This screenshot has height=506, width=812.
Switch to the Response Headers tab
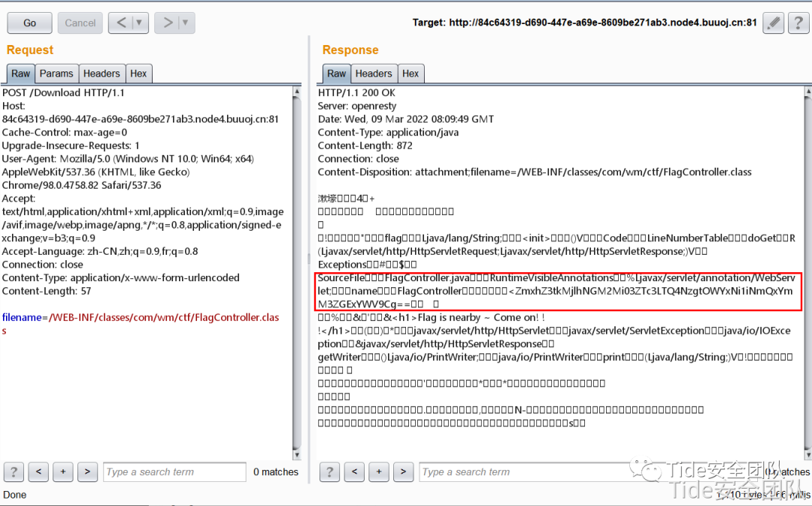click(x=374, y=74)
